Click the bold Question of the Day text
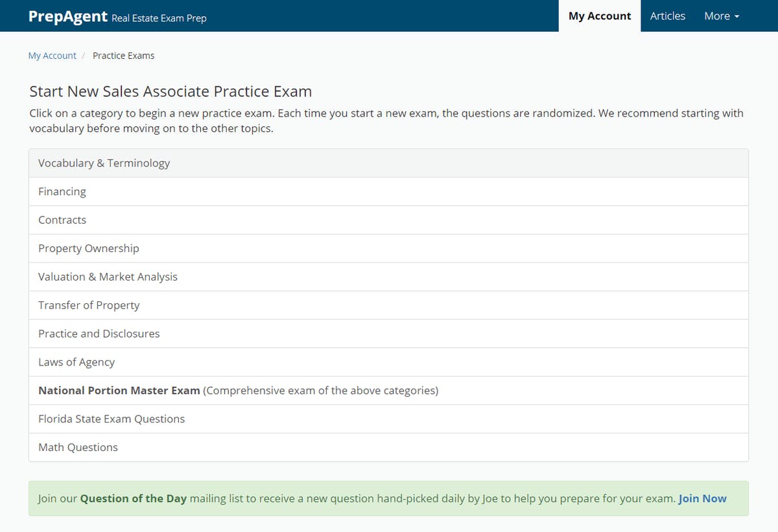Viewport: 778px width, 532px height. [x=133, y=498]
